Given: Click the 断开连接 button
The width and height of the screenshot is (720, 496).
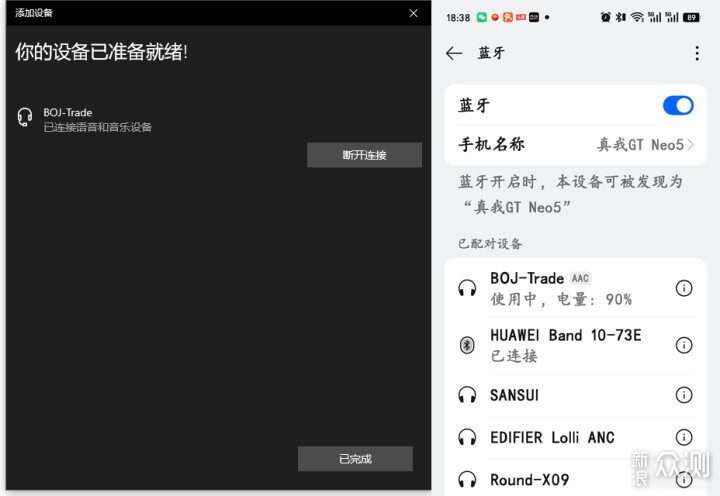Looking at the screenshot, I should point(364,155).
